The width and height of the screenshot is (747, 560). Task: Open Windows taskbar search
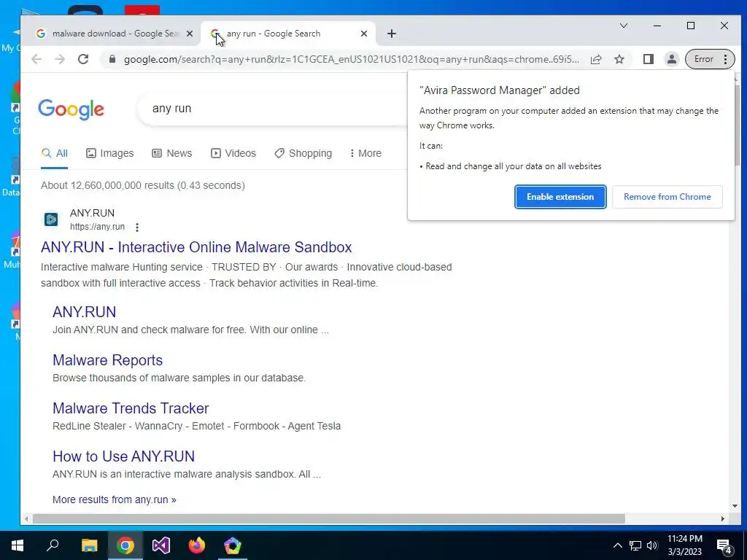click(53, 545)
